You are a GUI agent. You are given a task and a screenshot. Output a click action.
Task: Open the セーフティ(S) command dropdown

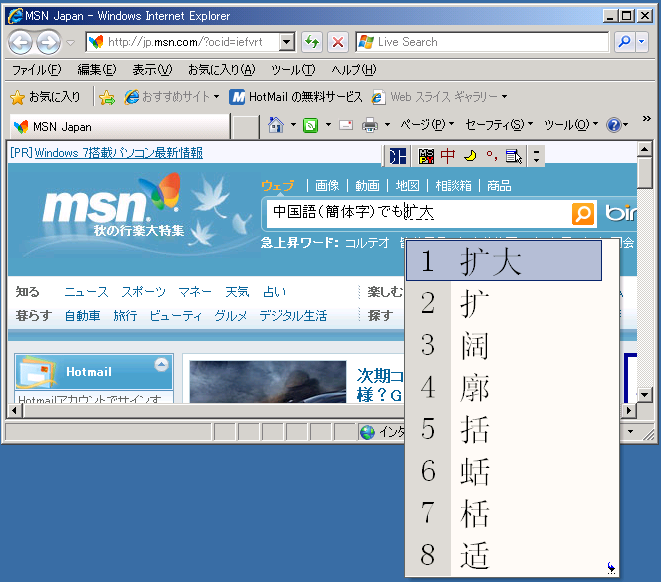pos(500,125)
